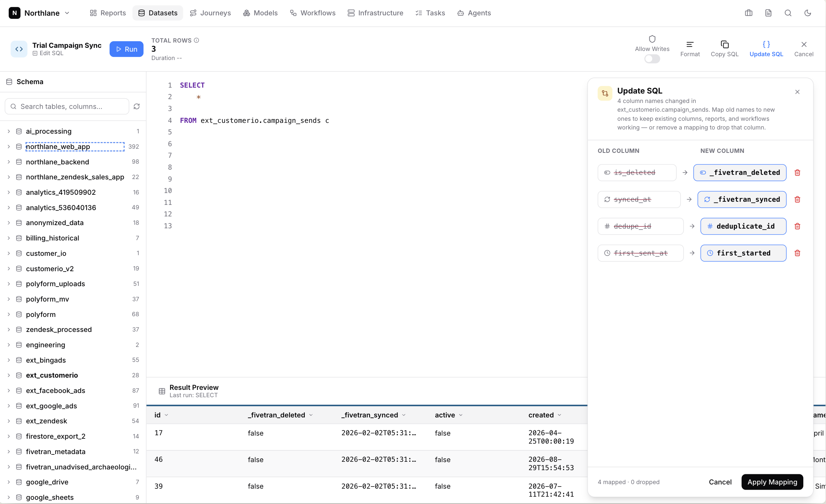Open the document icon in top bar

768,13
